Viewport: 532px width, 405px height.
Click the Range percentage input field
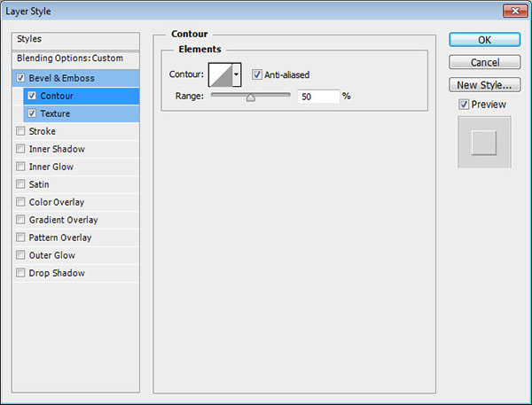point(318,96)
